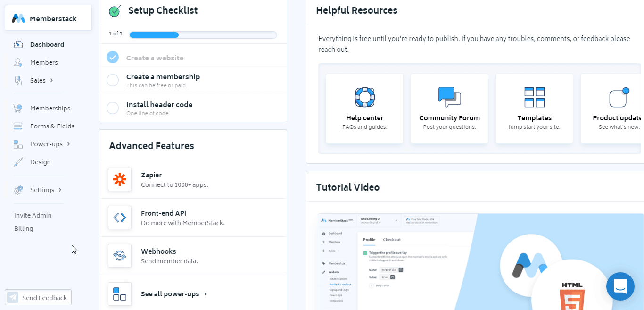Click the '1 of 3' progress text
The width and height of the screenshot is (644, 310).
click(116, 34)
